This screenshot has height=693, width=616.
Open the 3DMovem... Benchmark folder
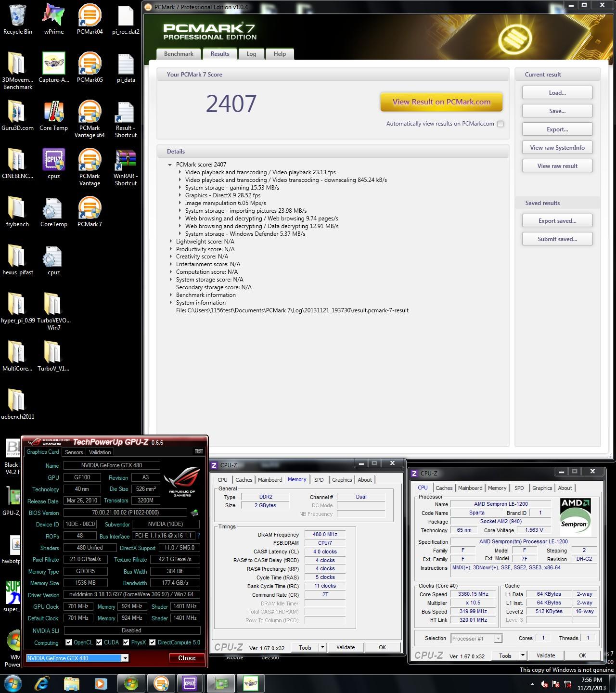pos(18,71)
